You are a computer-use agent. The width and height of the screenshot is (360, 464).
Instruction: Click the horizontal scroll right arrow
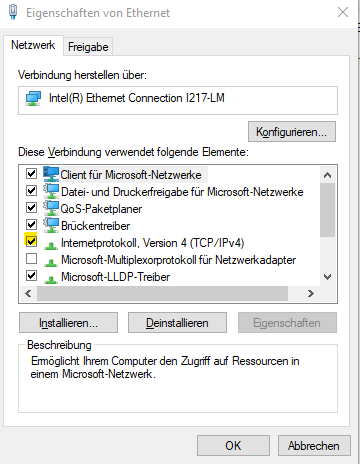coord(311,293)
